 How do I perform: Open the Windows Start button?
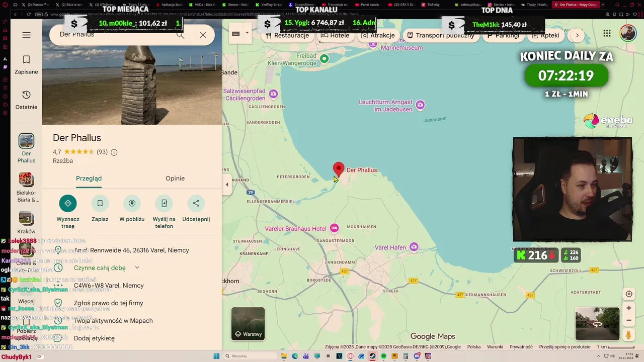click(x=216, y=356)
